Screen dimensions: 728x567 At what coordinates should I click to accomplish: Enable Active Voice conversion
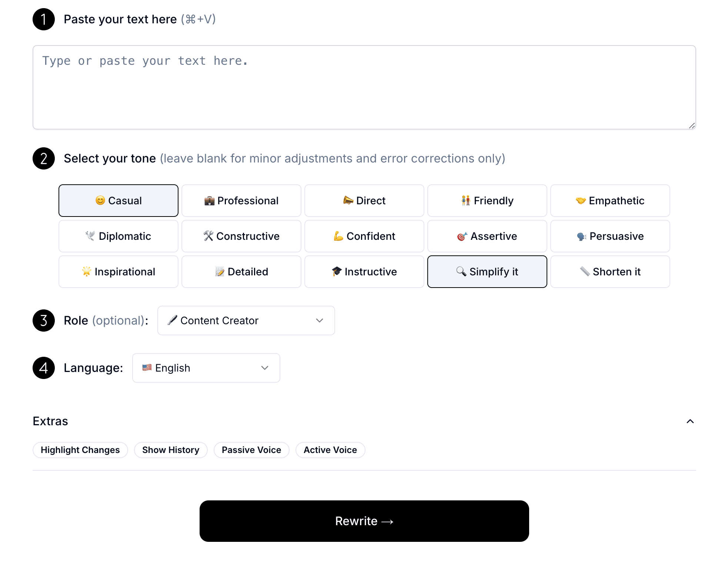[x=330, y=450]
